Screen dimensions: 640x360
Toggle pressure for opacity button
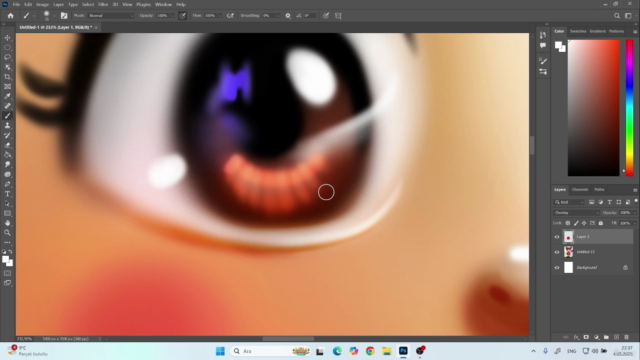click(x=182, y=16)
